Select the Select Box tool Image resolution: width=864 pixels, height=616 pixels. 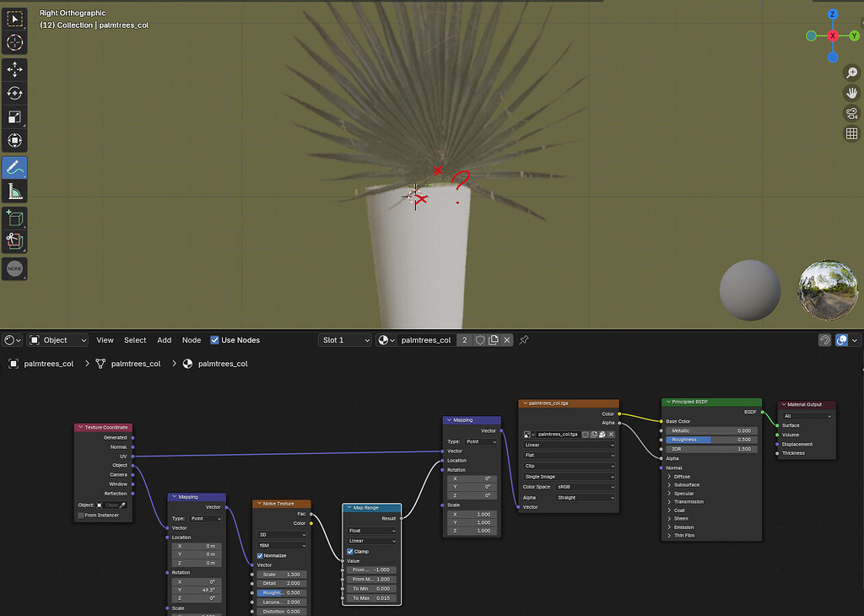click(x=15, y=19)
